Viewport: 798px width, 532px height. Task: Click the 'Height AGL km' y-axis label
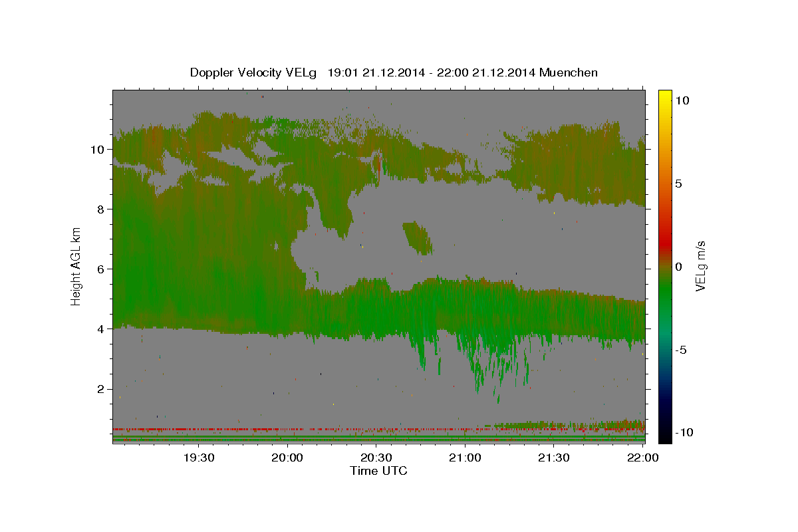(76, 266)
